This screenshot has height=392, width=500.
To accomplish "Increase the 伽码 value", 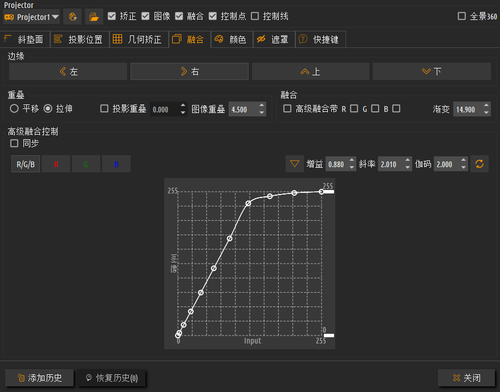I will [464, 161].
